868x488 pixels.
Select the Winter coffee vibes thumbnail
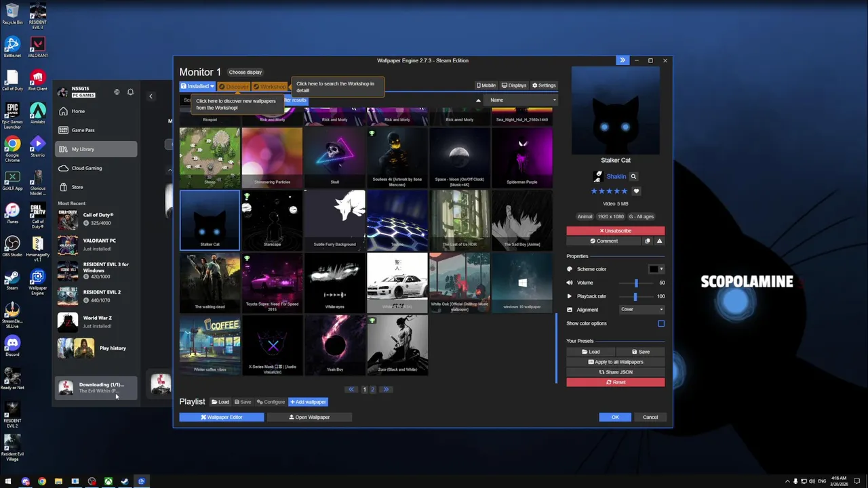210,345
